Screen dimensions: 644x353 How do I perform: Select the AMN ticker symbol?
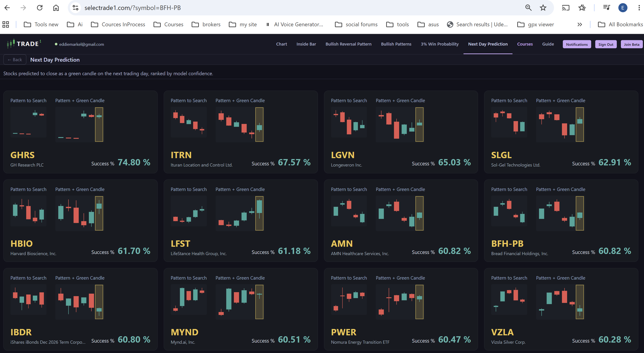tap(342, 244)
